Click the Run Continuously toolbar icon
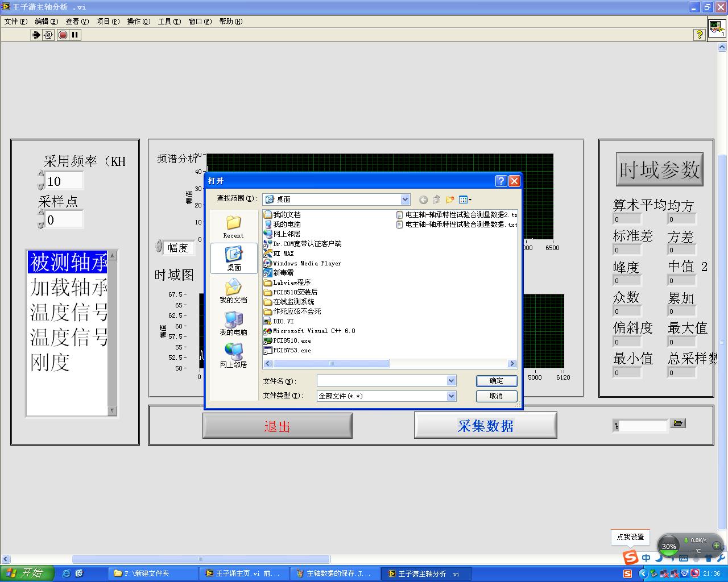Image resolution: width=728 pixels, height=582 pixels. point(48,35)
